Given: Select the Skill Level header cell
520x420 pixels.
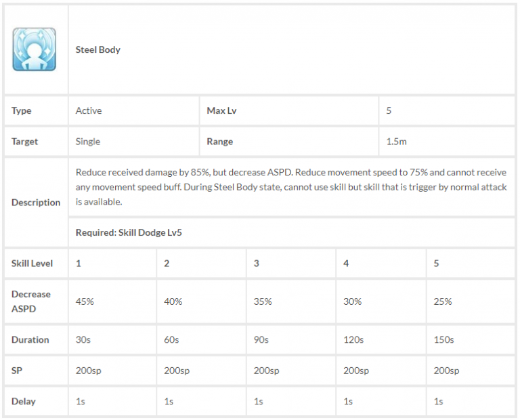Looking at the screenshot, I should point(32,263).
